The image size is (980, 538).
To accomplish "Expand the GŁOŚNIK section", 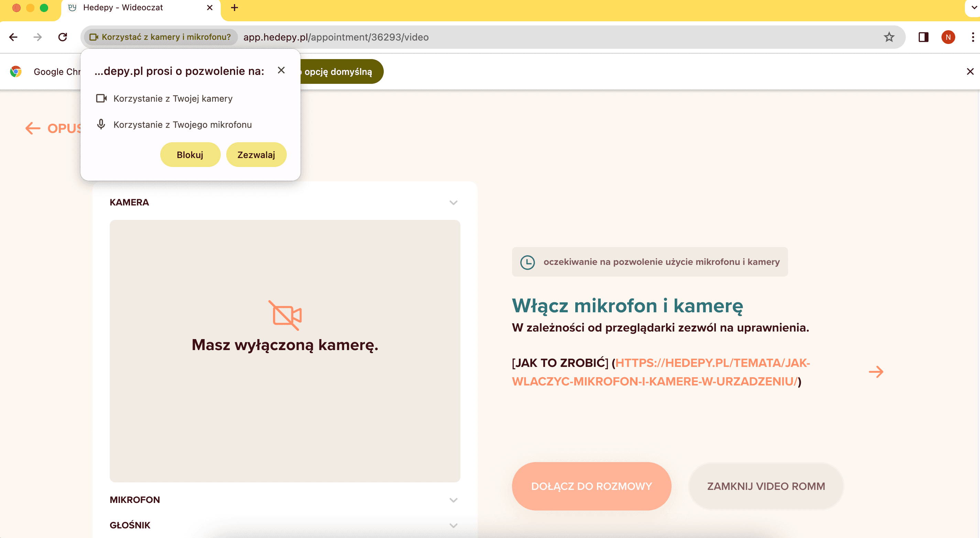I will [453, 525].
